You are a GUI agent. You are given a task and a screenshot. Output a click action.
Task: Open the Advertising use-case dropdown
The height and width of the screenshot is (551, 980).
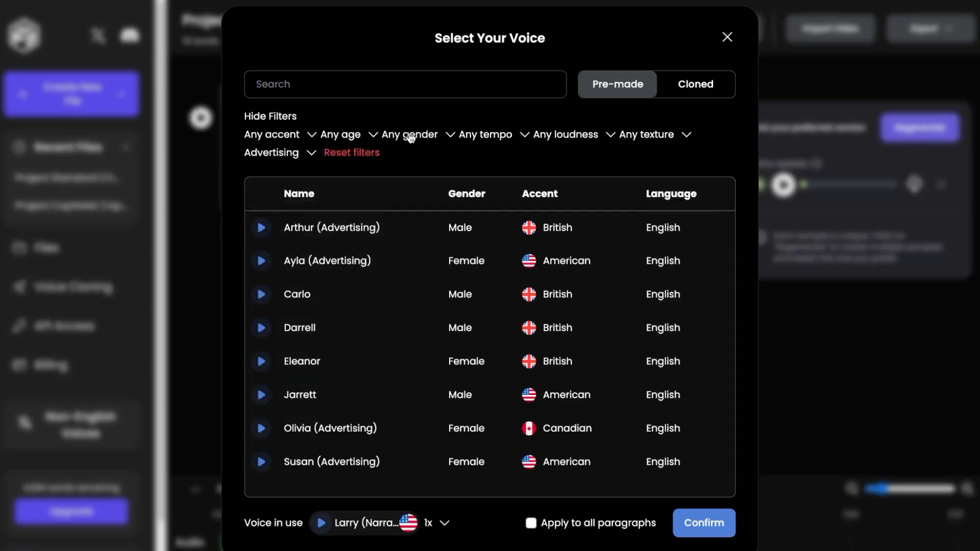pos(280,152)
